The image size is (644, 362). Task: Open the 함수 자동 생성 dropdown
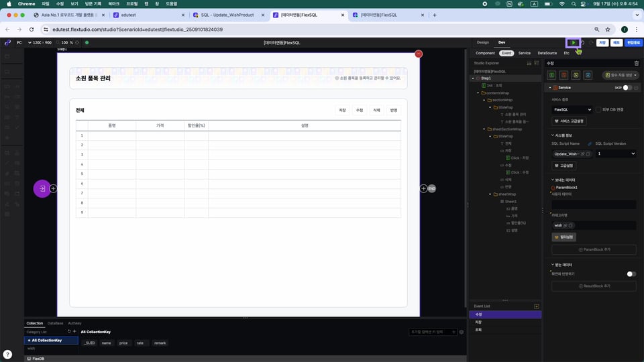click(x=621, y=75)
